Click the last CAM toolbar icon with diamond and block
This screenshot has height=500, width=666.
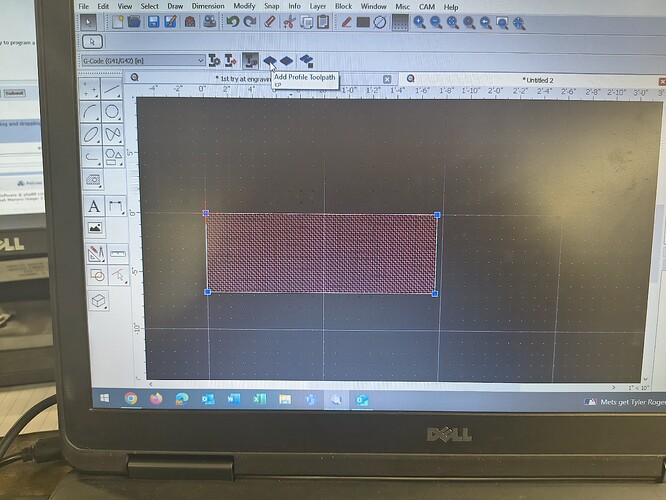[x=306, y=61]
